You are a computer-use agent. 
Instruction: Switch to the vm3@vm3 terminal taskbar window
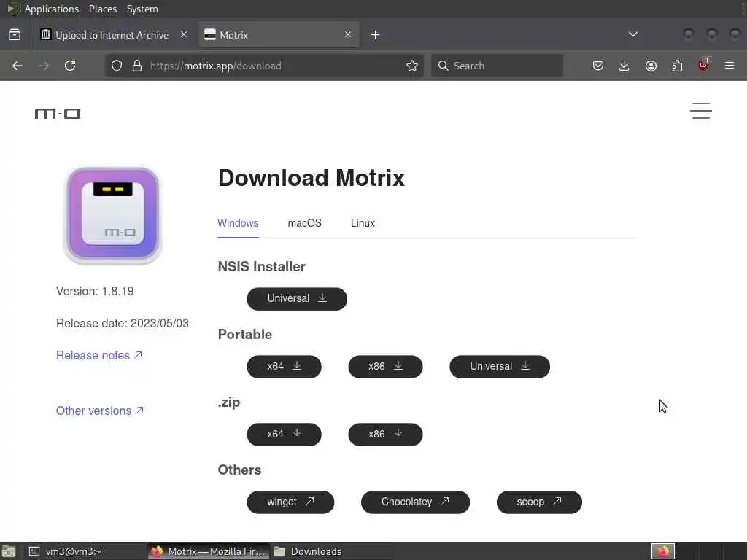86,551
